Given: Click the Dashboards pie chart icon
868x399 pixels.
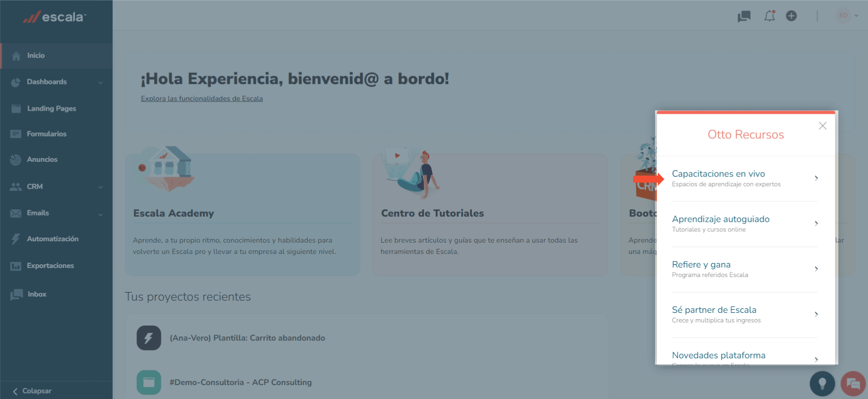Looking at the screenshot, I should (x=16, y=82).
